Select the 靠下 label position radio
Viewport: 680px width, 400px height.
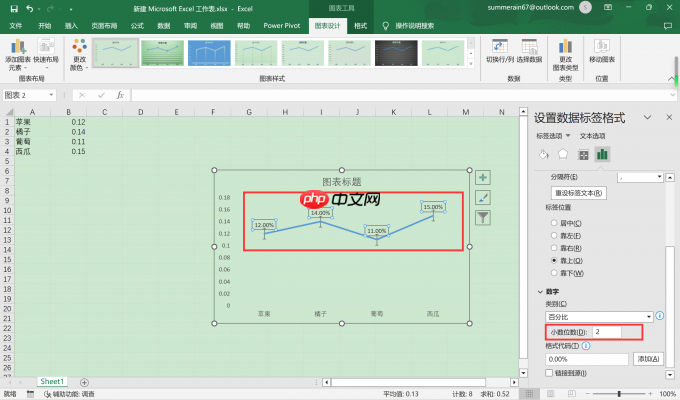pos(554,273)
